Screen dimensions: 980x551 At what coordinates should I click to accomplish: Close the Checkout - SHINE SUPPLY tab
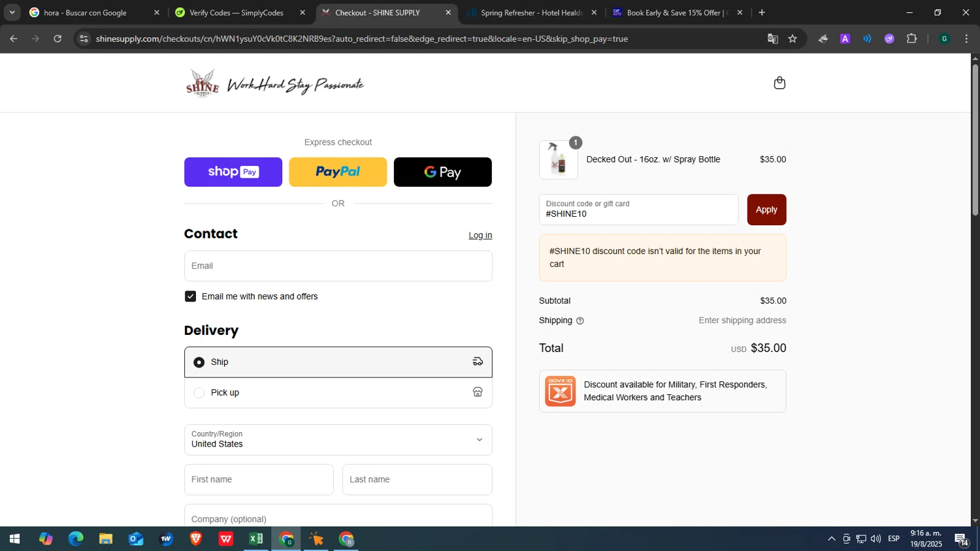(x=448, y=12)
